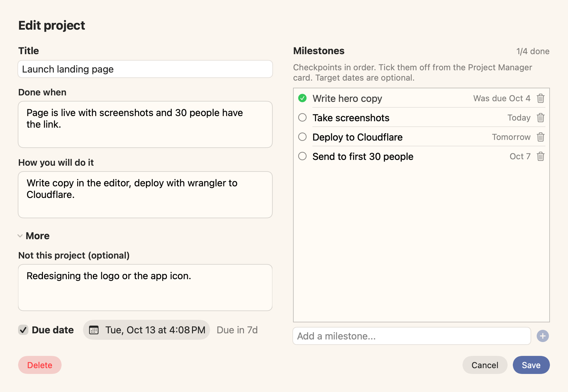
Task: Collapse the More section
Action: [20, 236]
